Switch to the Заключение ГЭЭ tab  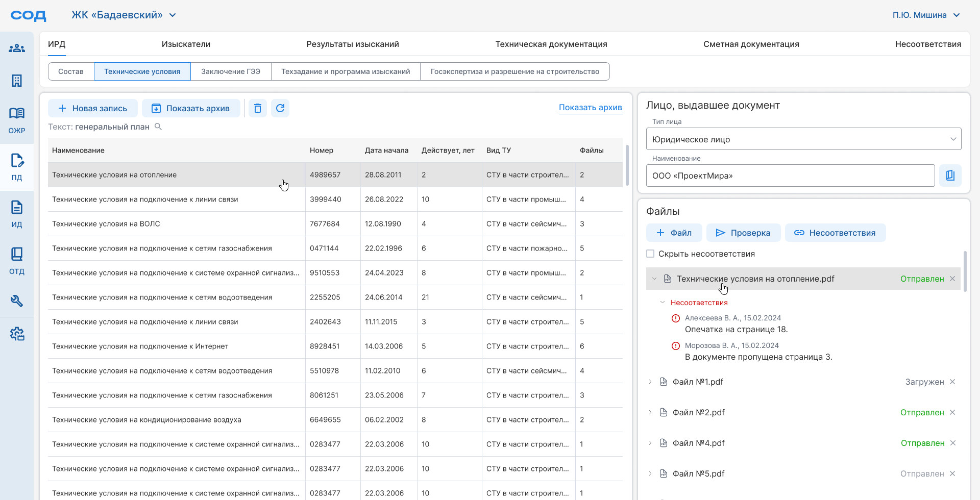[x=231, y=71]
